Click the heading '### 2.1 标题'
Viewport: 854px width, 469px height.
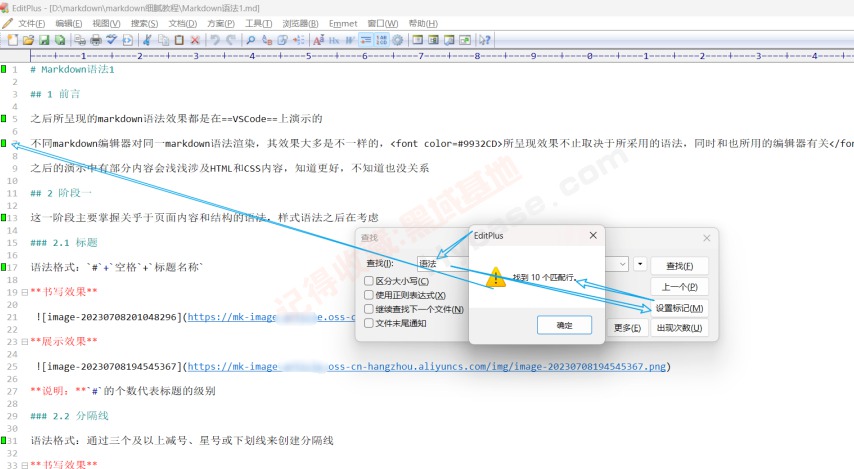[64, 242]
